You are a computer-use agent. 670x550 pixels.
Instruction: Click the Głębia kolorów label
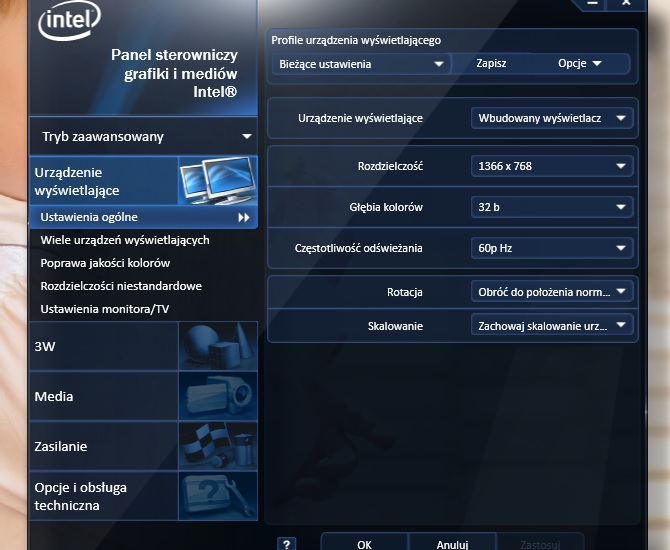[386, 207]
